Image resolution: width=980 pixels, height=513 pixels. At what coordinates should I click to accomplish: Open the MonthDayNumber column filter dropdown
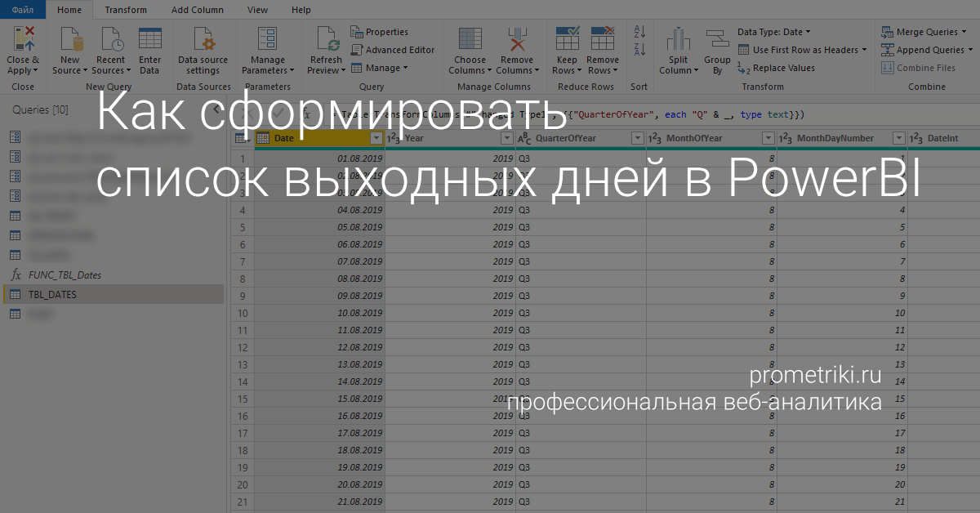(x=899, y=138)
